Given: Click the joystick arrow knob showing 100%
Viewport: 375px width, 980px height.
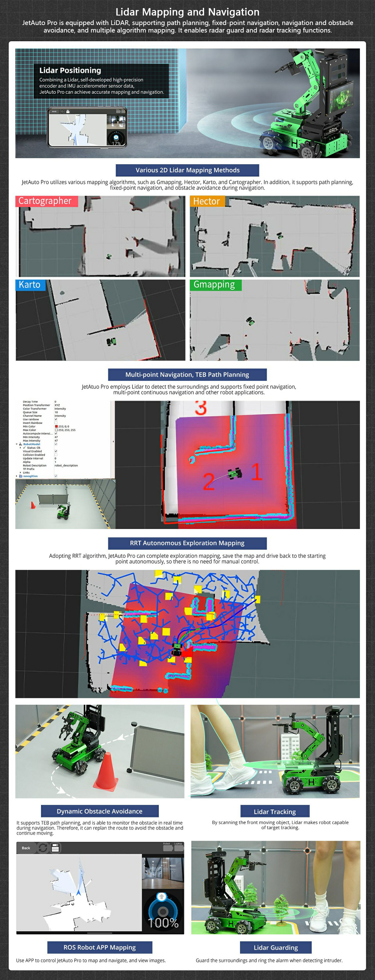Looking at the screenshot, I should [x=162, y=897].
